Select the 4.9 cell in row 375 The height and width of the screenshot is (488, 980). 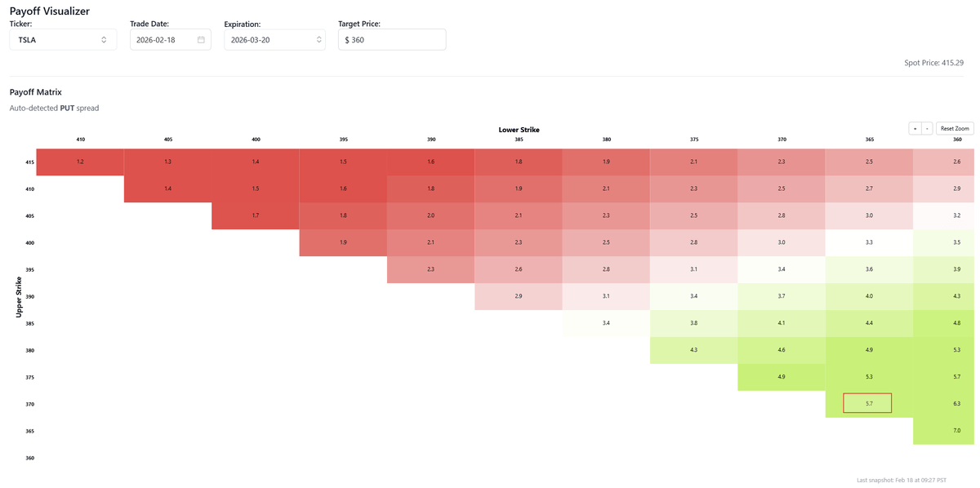(x=782, y=377)
